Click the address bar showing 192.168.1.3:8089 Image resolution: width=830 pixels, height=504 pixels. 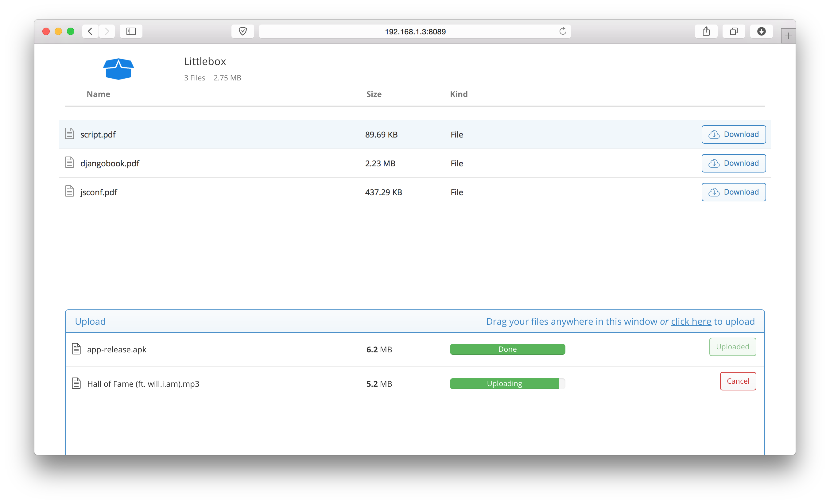click(x=415, y=32)
